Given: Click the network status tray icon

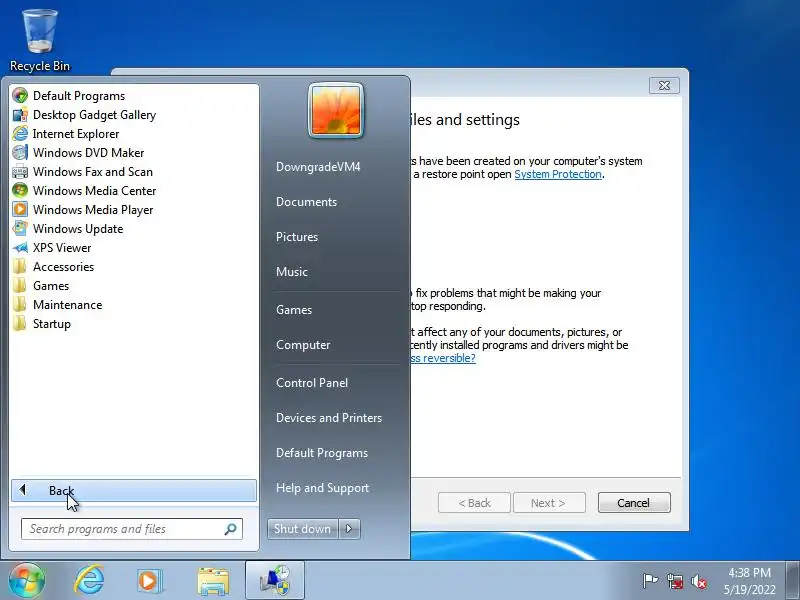Looking at the screenshot, I should point(674,581).
